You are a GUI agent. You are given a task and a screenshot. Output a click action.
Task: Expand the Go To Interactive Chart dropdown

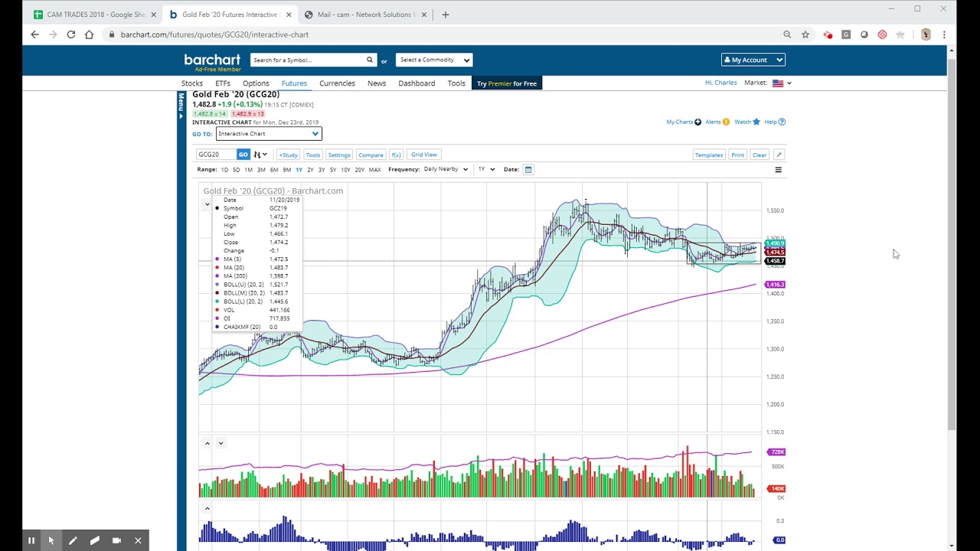(269, 134)
